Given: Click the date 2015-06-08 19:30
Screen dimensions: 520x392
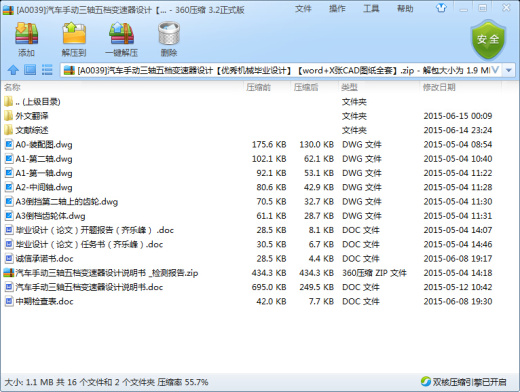Looking at the screenshot, I should pyautogui.click(x=458, y=301).
